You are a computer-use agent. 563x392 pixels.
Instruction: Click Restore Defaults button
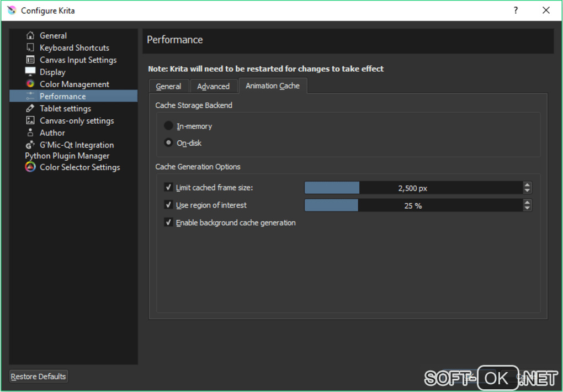click(39, 376)
